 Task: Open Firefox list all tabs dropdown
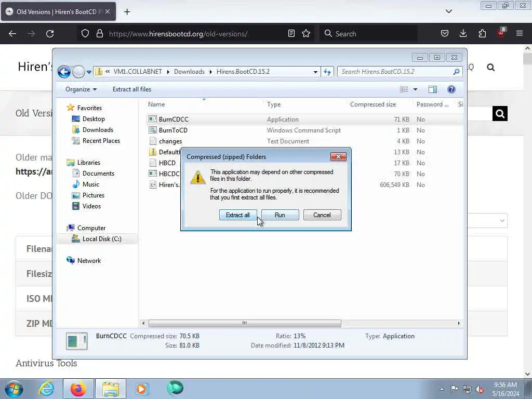(x=448, y=11)
